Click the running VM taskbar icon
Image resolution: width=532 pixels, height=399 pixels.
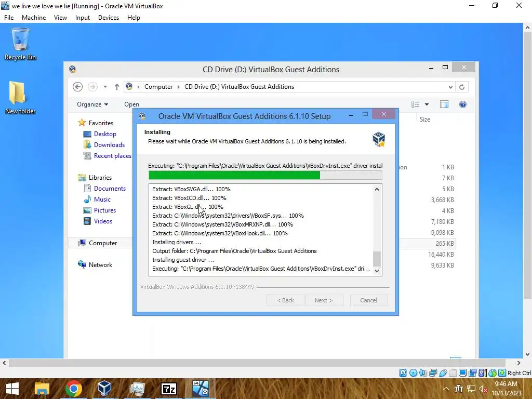[x=201, y=389]
